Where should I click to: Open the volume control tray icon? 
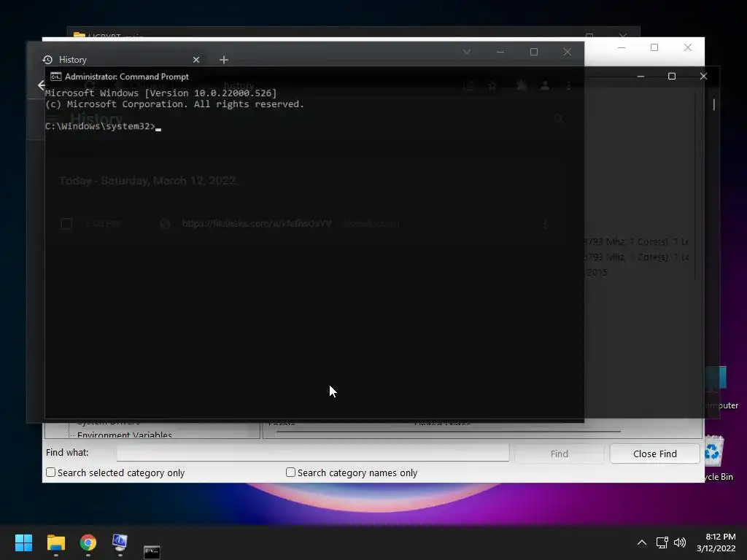680,542
